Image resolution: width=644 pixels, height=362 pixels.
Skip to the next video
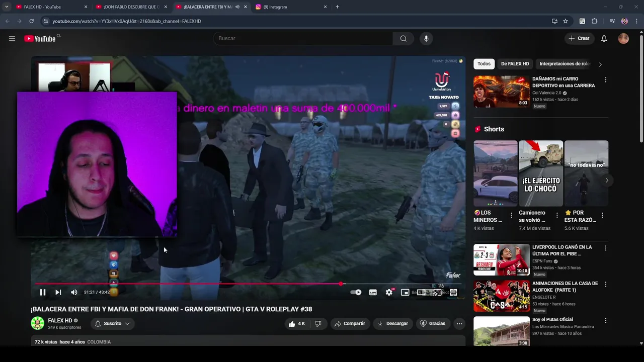point(58,293)
